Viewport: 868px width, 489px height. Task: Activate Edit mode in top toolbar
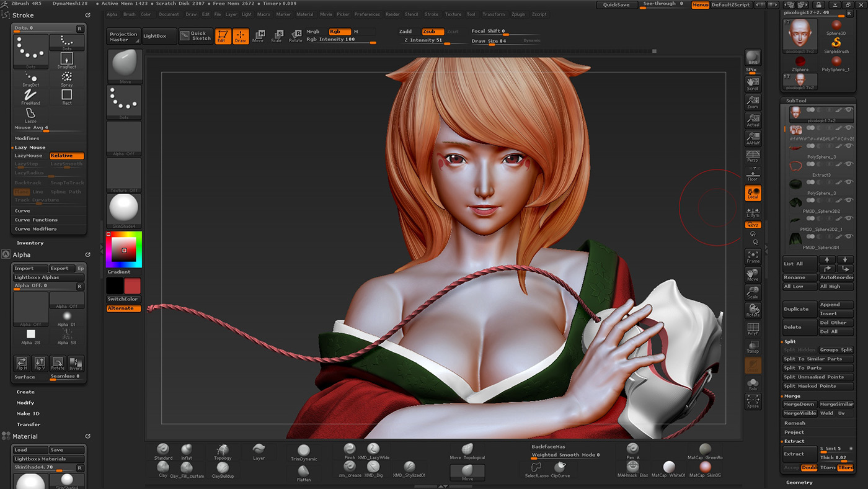[223, 36]
